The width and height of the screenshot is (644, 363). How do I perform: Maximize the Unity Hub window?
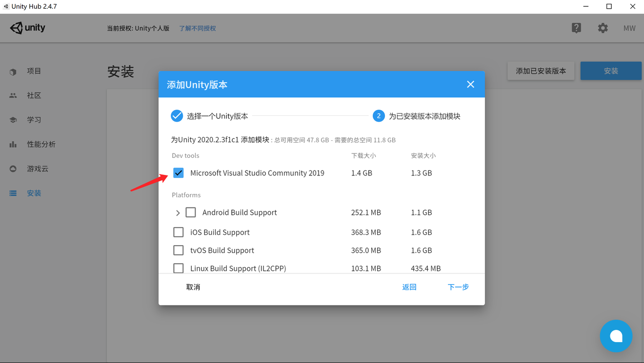[609, 6]
